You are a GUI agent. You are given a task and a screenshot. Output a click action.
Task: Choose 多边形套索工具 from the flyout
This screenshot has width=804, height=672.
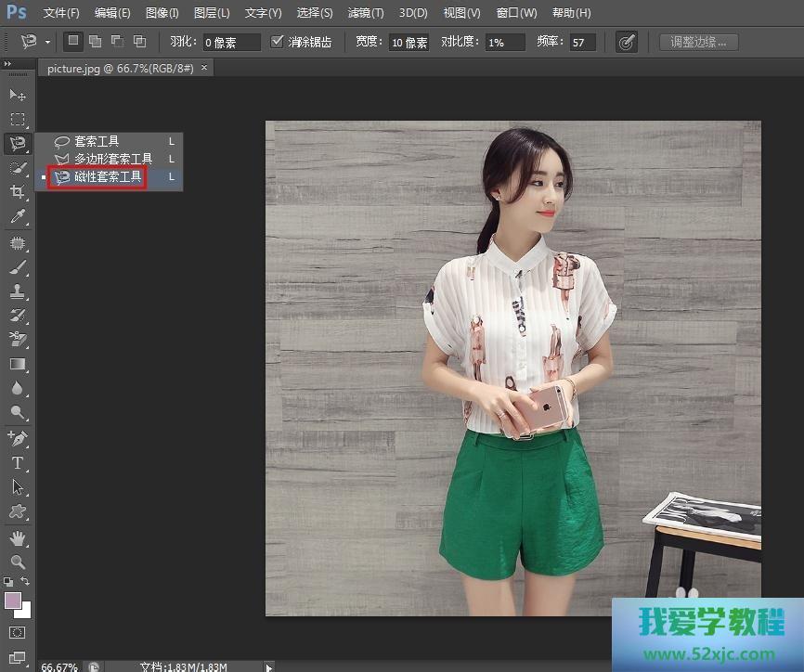point(113,159)
